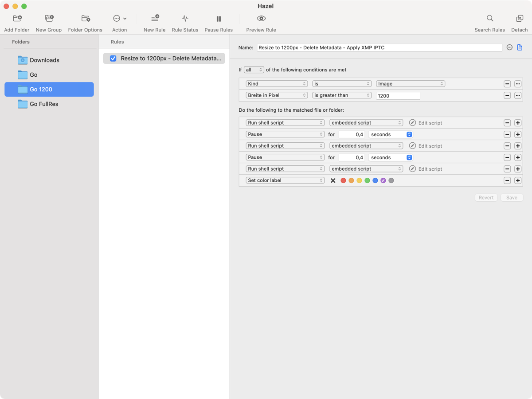Open Search Rules in toolbar
Image resolution: width=532 pixels, height=399 pixels.
pos(490,19)
